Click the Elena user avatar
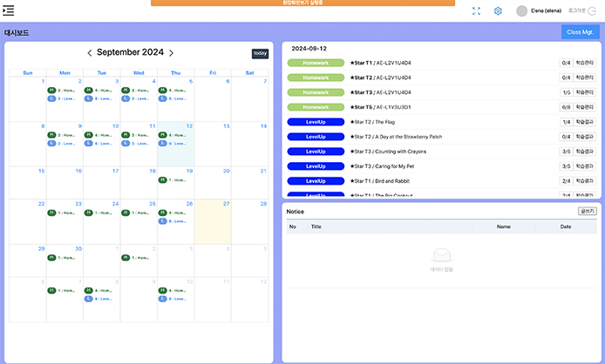 tap(522, 11)
